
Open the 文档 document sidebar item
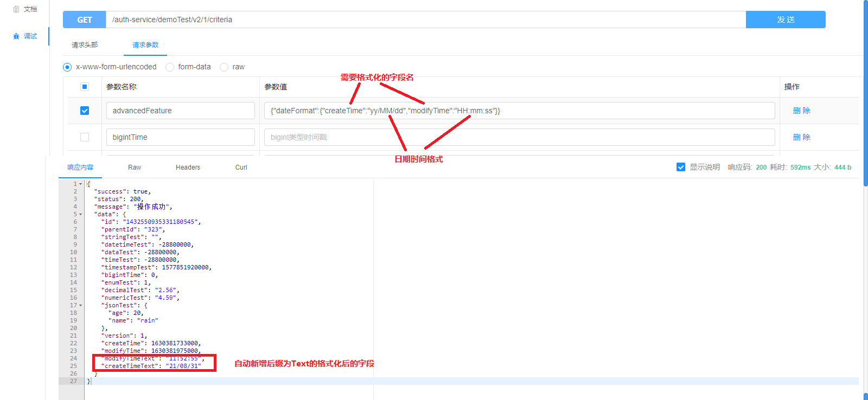click(25, 9)
